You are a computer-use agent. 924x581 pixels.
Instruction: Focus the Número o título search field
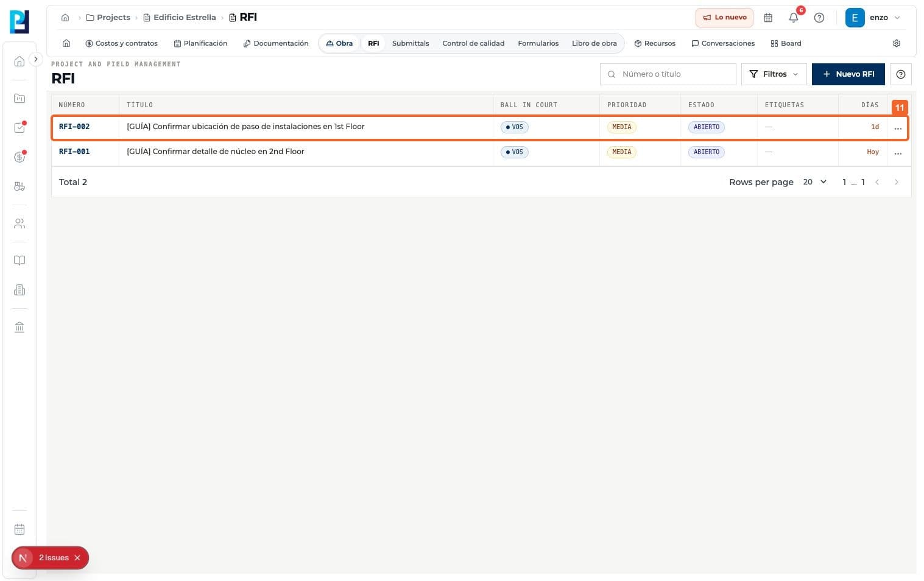pos(668,74)
